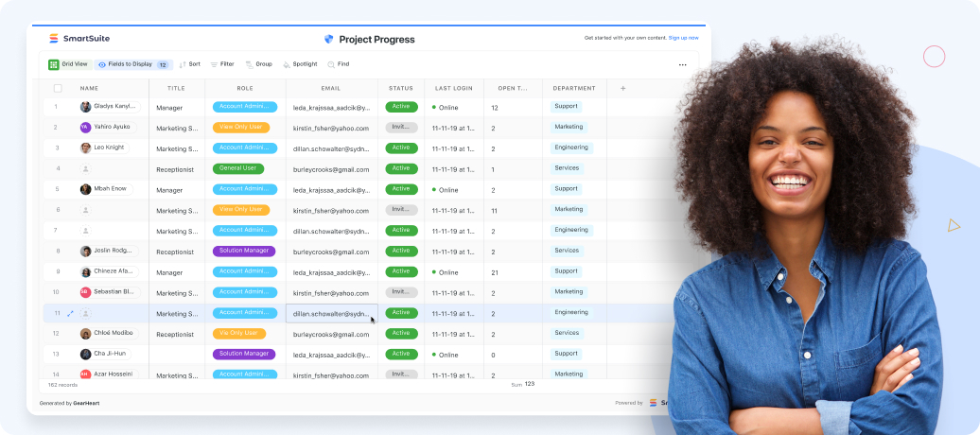
Task: Open the three-dot more options menu
Action: [x=683, y=65]
